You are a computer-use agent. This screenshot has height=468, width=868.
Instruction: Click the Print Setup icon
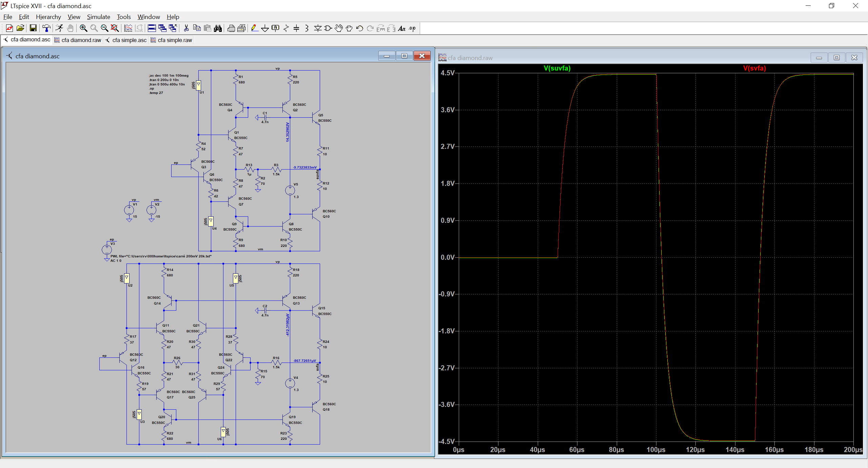pos(242,28)
